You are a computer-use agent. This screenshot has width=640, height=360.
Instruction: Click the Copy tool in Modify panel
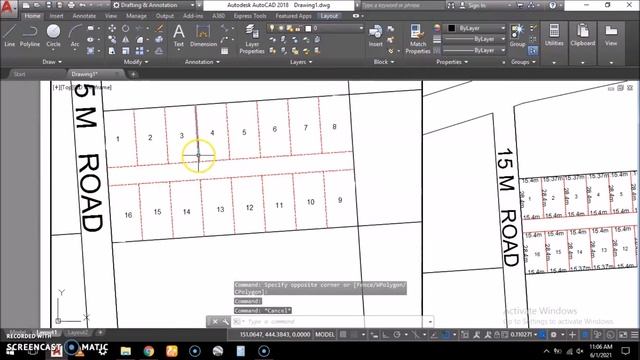coord(112,40)
